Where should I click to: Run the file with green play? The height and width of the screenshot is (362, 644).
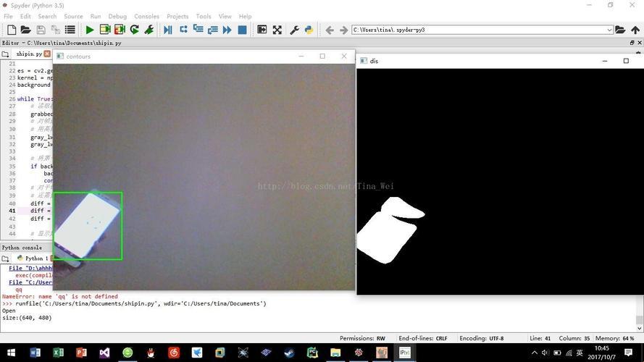click(90, 30)
